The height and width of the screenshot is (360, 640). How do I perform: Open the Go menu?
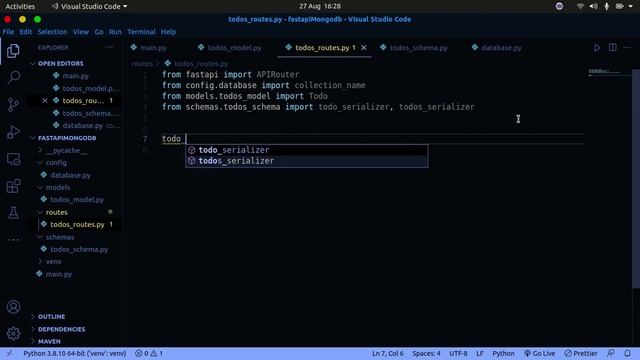[x=99, y=32]
